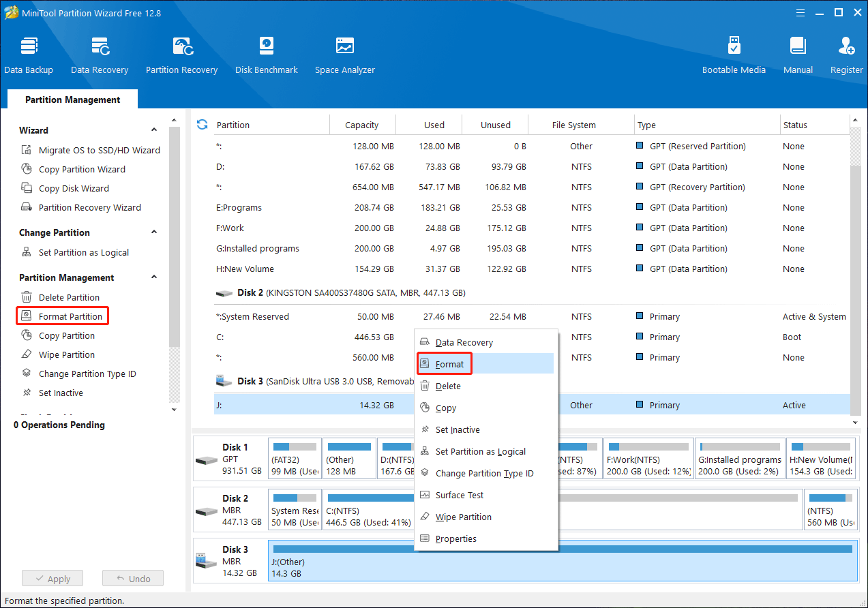Select the G:Installed programs partition row
868x608 pixels.
click(x=532, y=248)
